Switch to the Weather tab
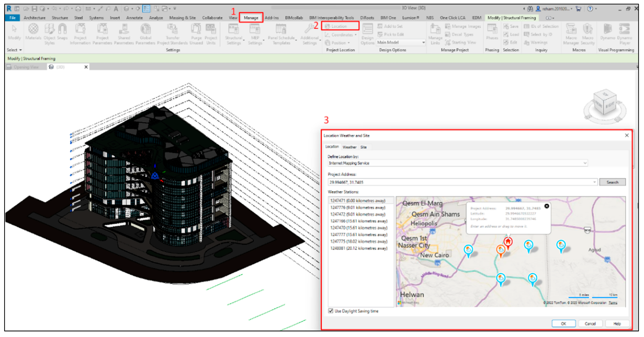This screenshot has height=337, width=644. click(349, 147)
